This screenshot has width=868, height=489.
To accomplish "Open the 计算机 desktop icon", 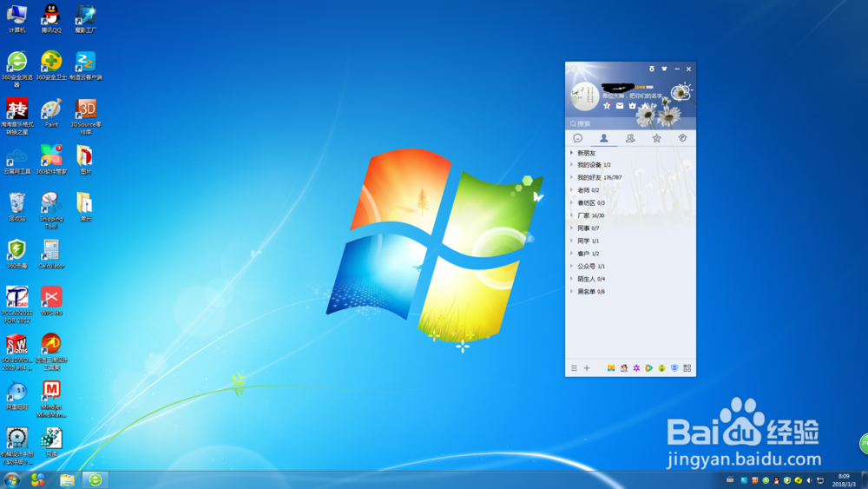I will [x=17, y=19].
